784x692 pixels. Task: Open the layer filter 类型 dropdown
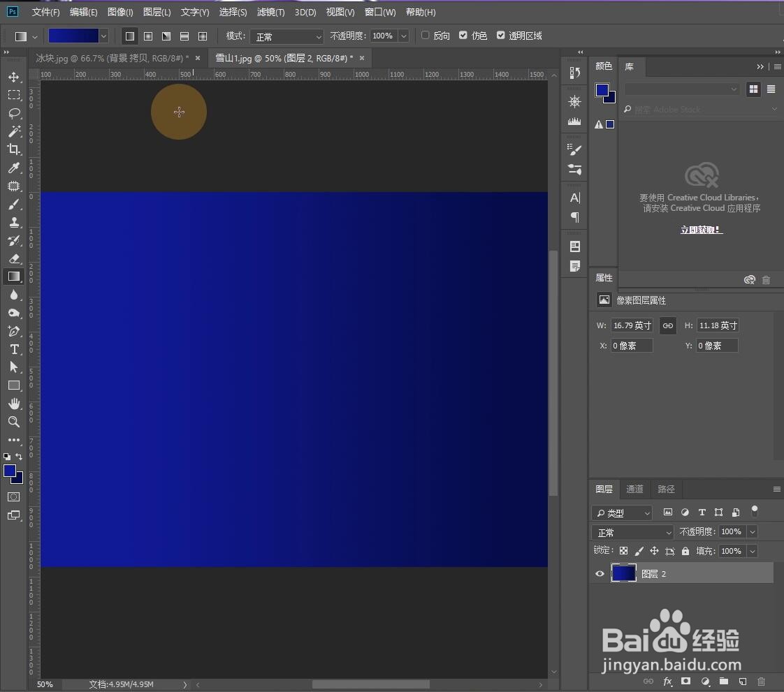point(623,513)
